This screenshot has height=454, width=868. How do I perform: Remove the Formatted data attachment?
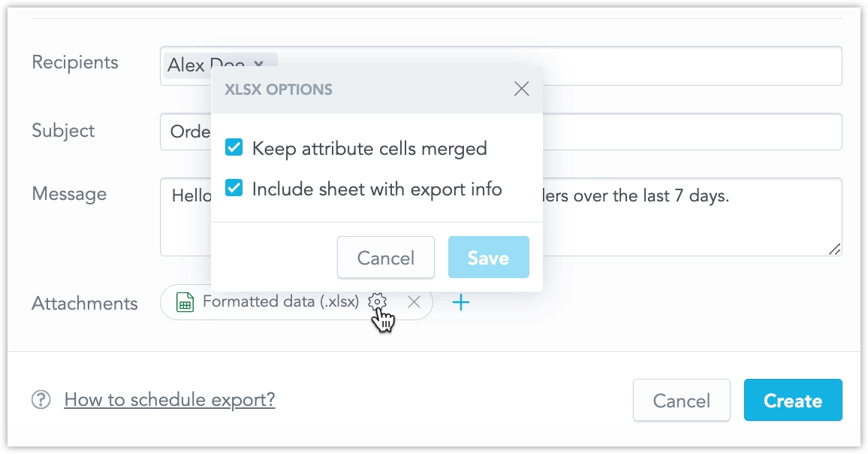pyautogui.click(x=414, y=301)
